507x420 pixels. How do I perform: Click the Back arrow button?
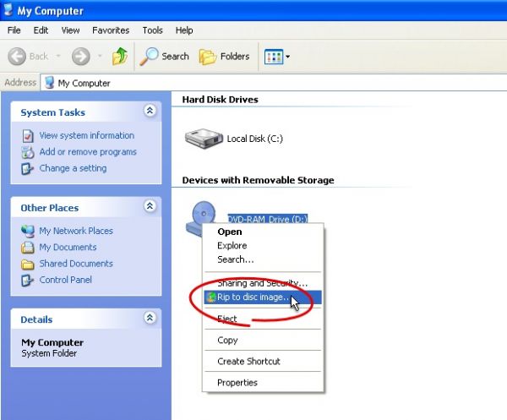pyautogui.click(x=17, y=57)
